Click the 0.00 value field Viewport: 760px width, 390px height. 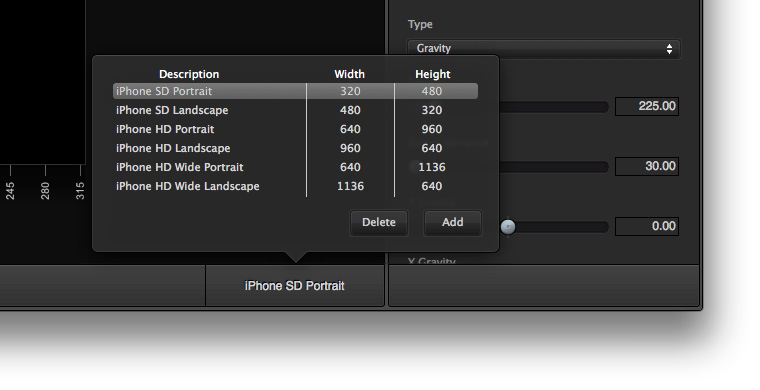coord(647,226)
